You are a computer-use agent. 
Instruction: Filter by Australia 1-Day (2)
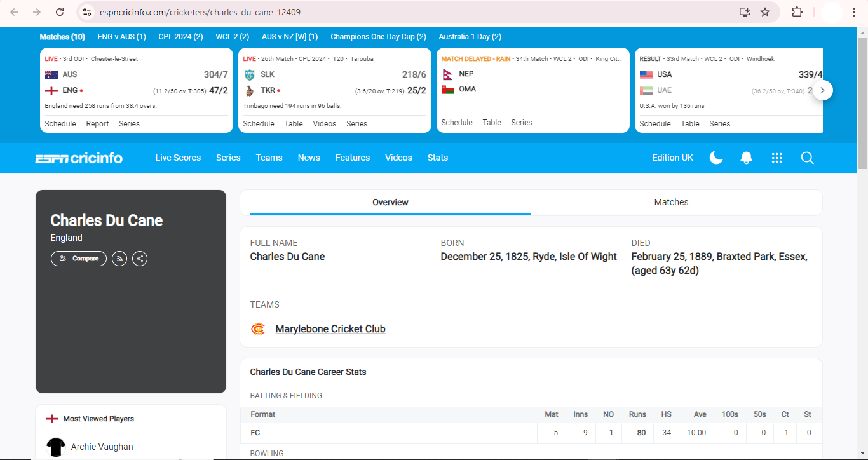[x=470, y=37]
